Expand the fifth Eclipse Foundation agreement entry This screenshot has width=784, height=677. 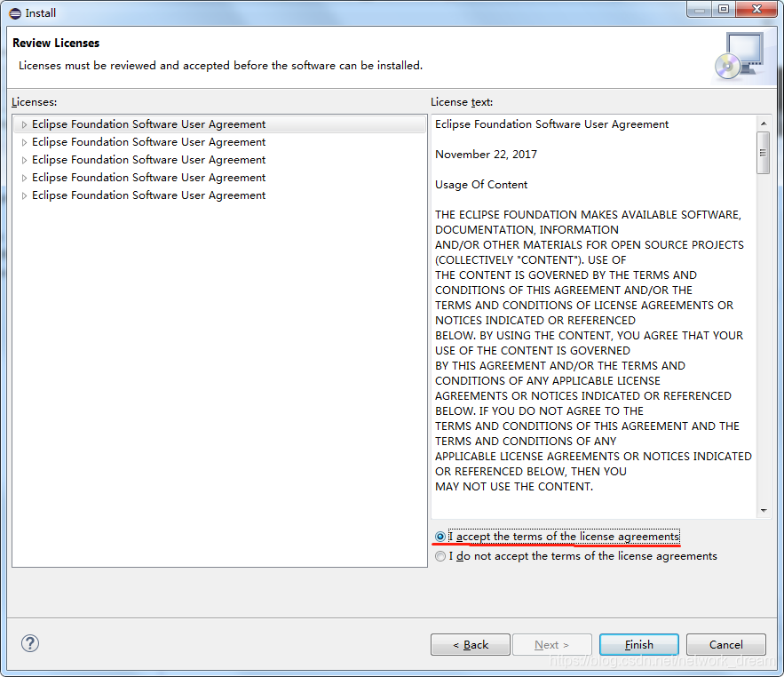(24, 195)
